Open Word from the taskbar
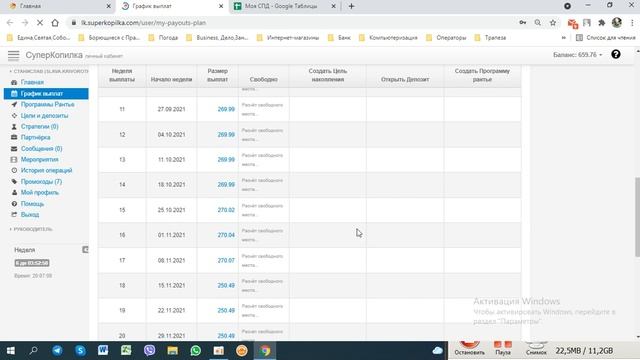Screen dimensions: 640x360 tap(103, 350)
